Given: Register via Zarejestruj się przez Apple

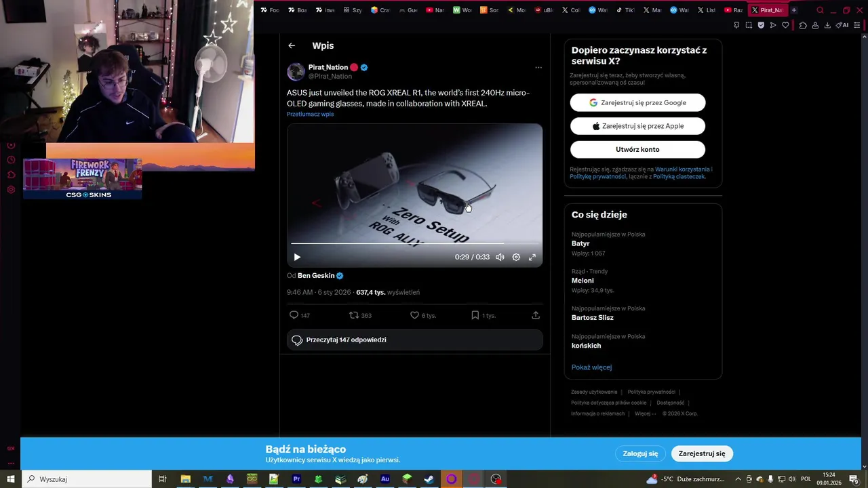Looking at the screenshot, I should (x=637, y=126).
